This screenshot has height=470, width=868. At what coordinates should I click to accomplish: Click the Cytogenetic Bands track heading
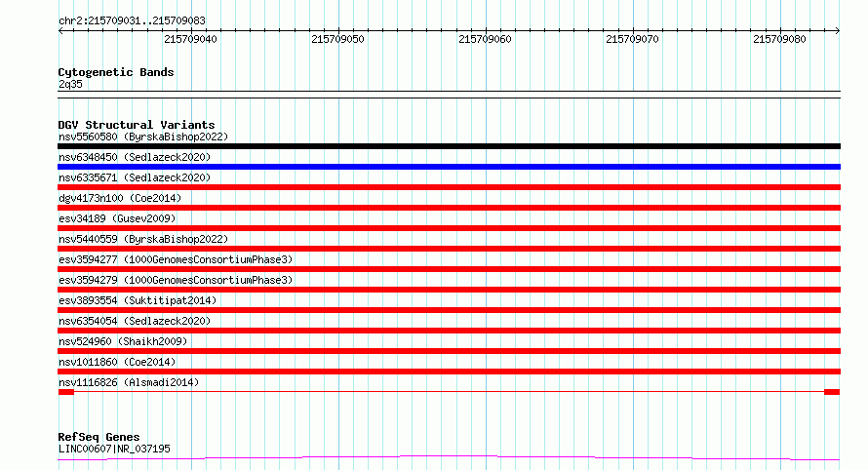(116, 72)
